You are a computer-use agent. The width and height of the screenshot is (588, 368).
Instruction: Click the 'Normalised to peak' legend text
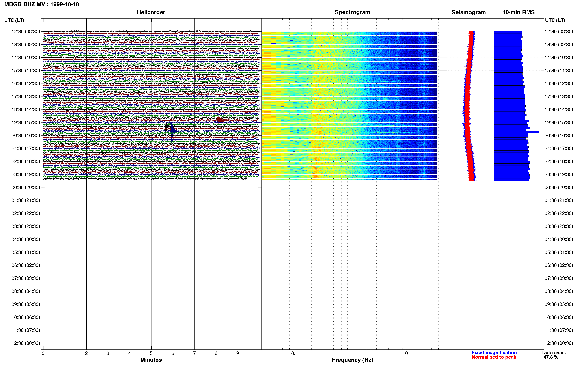click(494, 357)
